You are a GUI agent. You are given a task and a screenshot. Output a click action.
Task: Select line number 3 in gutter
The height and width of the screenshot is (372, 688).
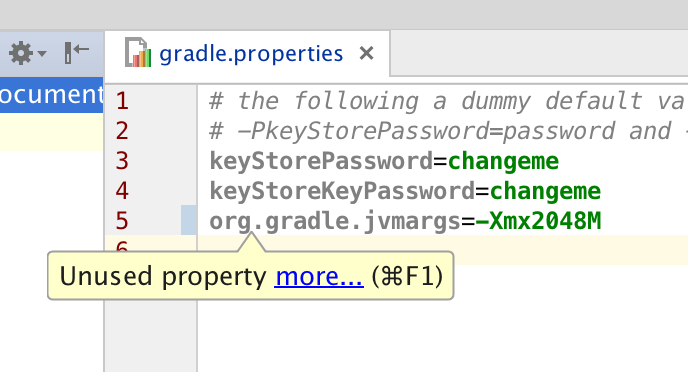[x=122, y=161]
